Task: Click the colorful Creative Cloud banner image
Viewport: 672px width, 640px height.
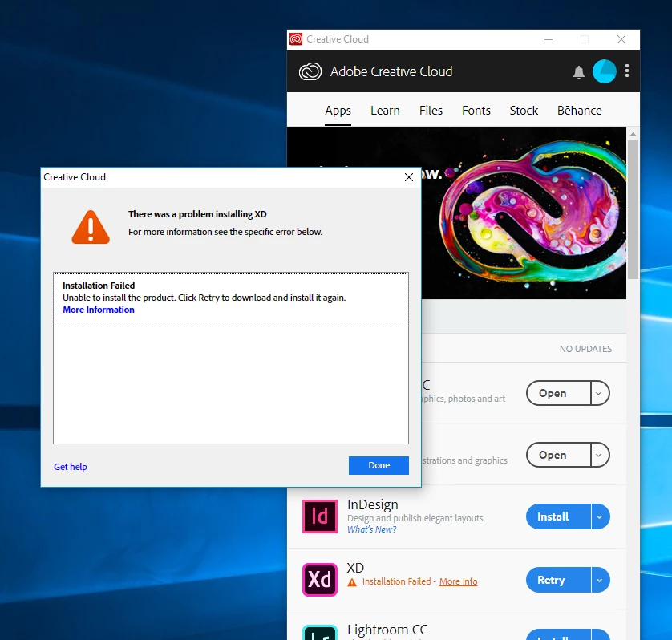Action: click(524, 213)
